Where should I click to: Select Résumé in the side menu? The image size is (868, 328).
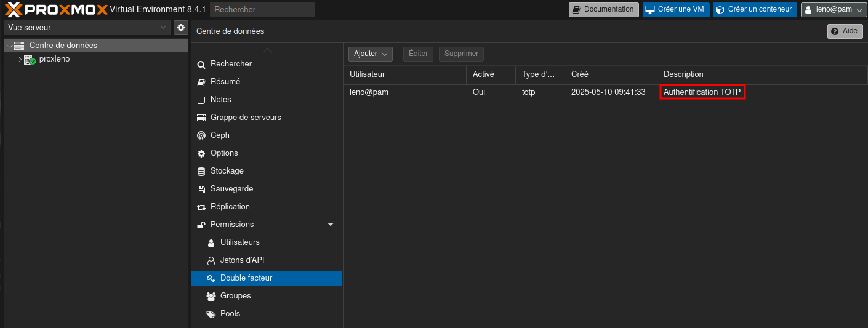tap(225, 82)
